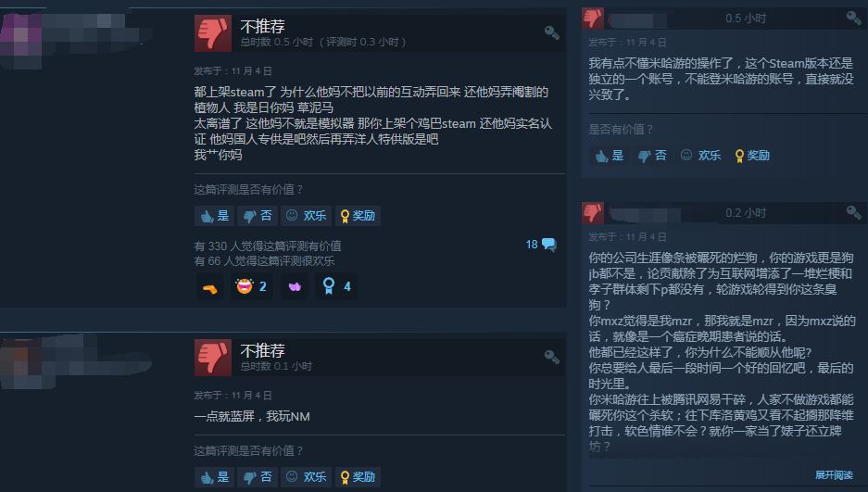Open the second reviewer's blurred avatar
868x492 pixels.
pos(21,362)
